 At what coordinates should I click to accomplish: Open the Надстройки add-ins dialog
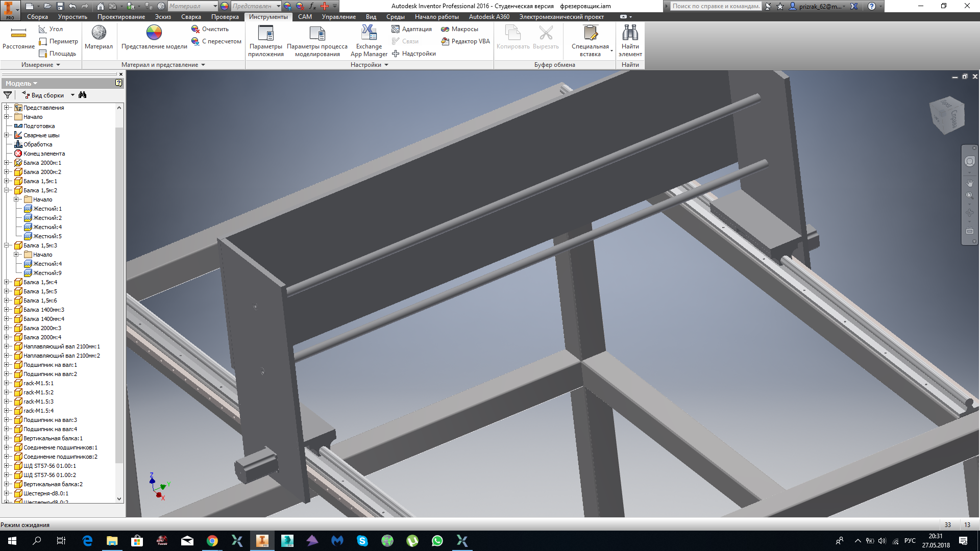pos(413,54)
